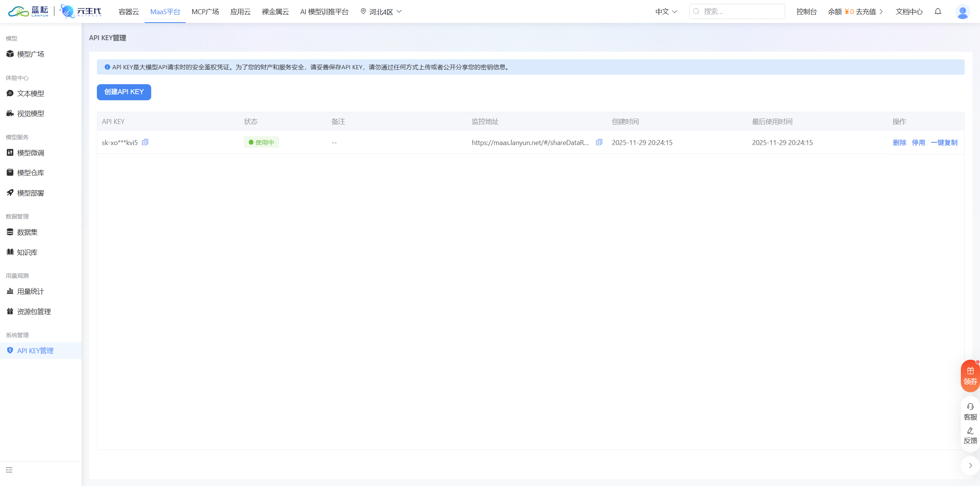Click the 创建API KEY button

click(124, 92)
